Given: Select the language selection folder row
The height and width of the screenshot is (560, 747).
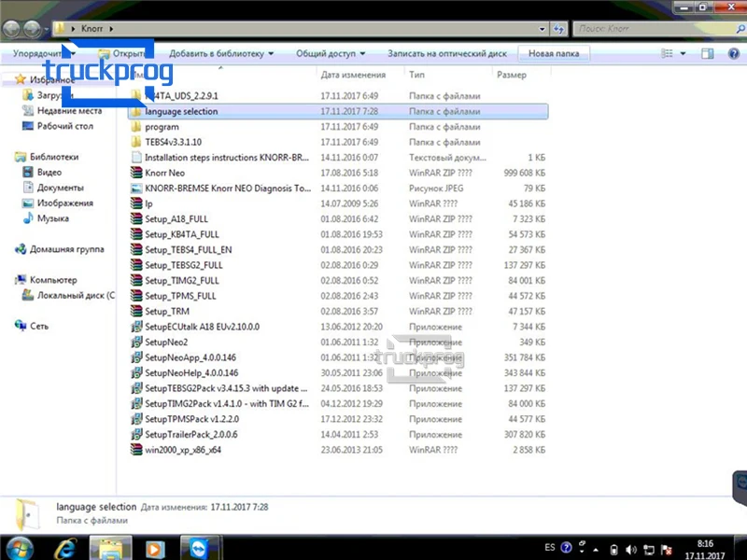Looking at the screenshot, I should pyautogui.click(x=338, y=111).
